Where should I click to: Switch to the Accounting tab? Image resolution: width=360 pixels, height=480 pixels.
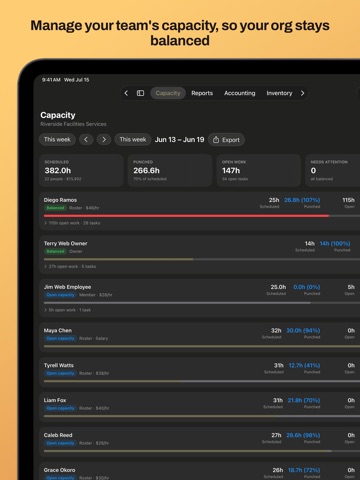point(240,93)
